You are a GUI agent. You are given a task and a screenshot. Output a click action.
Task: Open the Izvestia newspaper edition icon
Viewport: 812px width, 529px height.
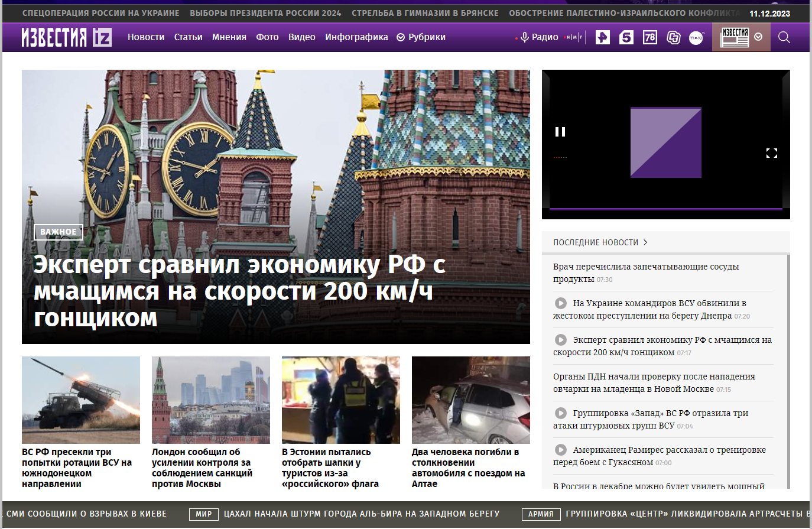click(x=735, y=37)
